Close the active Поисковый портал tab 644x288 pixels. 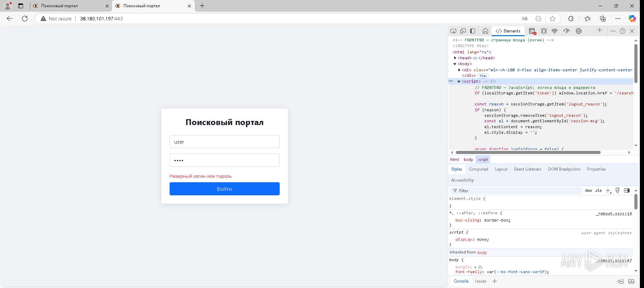click(x=189, y=6)
